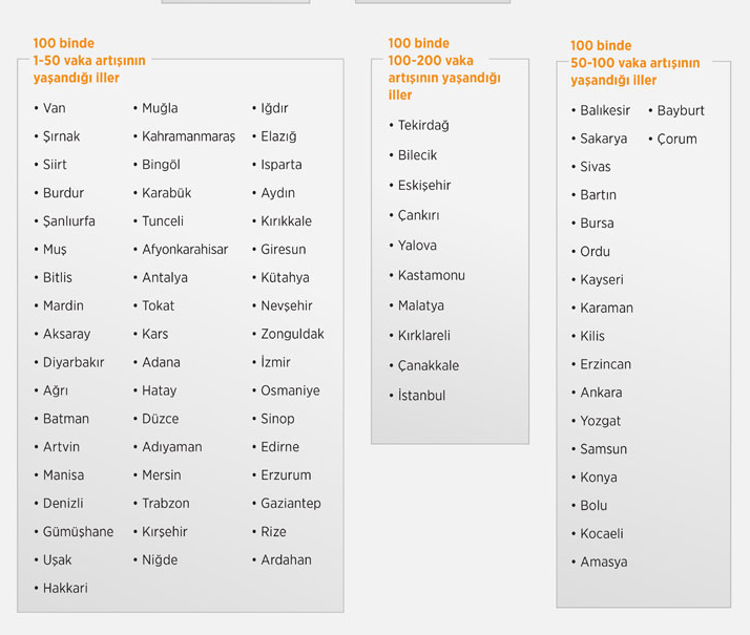
Task: Select Kastamonu in the middle panel
Action: 431,275
